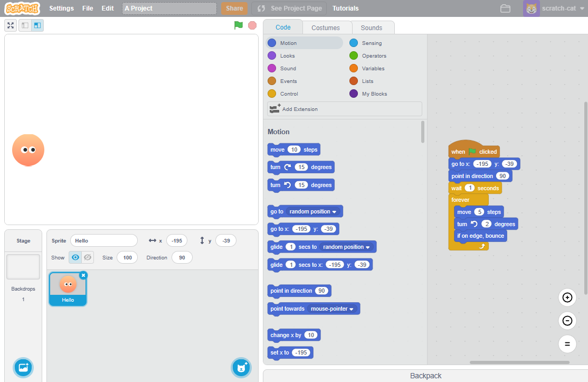Image resolution: width=588 pixels, height=382 pixels.
Task: Click the Share button
Action: coord(234,8)
